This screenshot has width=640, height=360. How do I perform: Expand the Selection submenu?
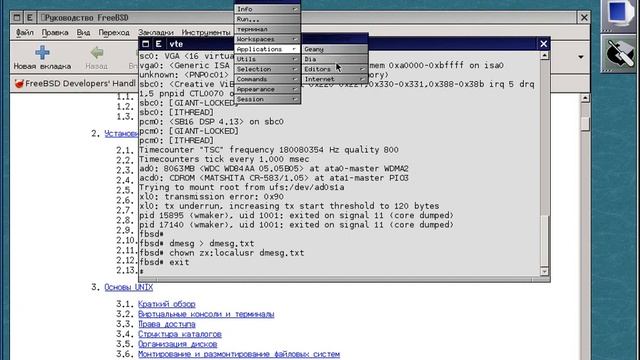[x=267, y=69]
